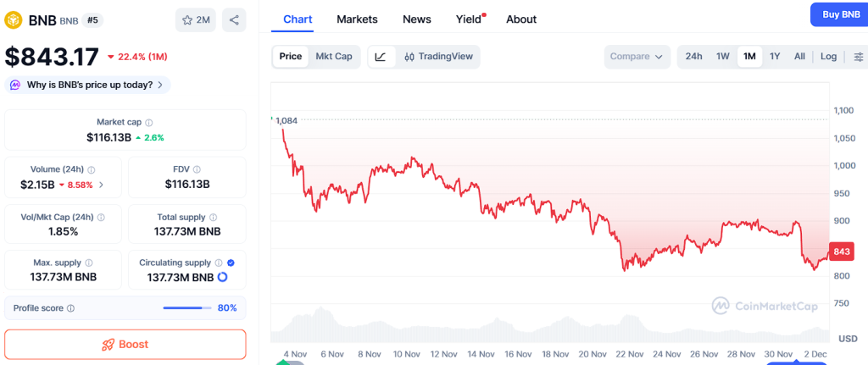Screen dimensions: 868x365
Task: Toggle chart to Mkt Cap view
Action: 334,57
